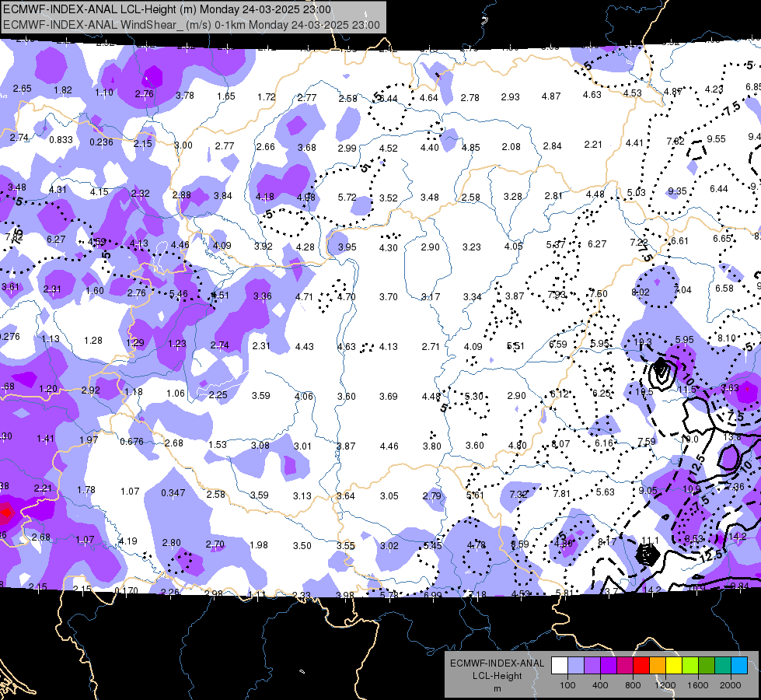Click the wind shear value '4.85'

coord(471,147)
